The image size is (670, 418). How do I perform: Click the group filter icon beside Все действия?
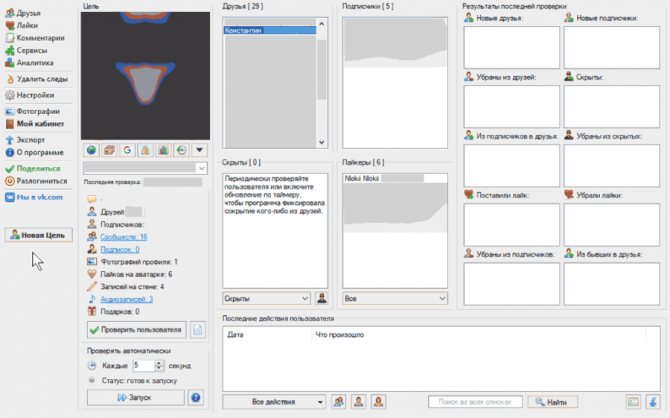(339, 402)
